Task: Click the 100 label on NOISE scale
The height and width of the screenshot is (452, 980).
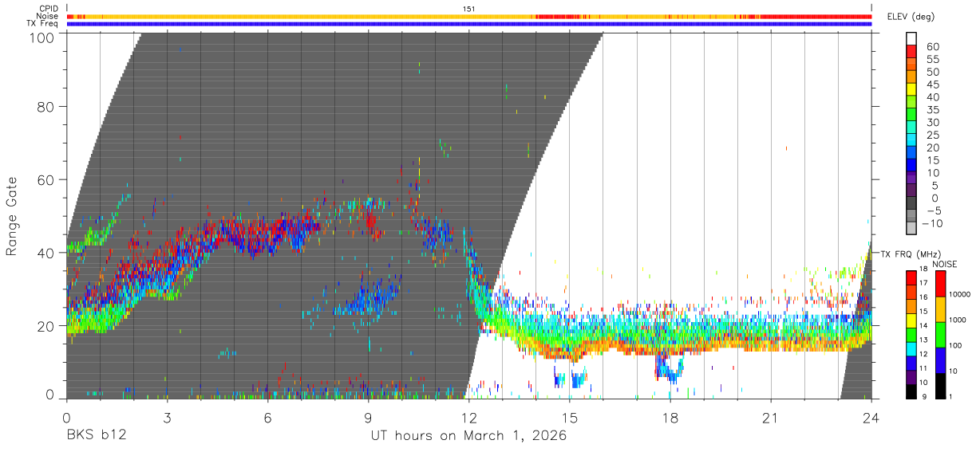Action: (957, 345)
